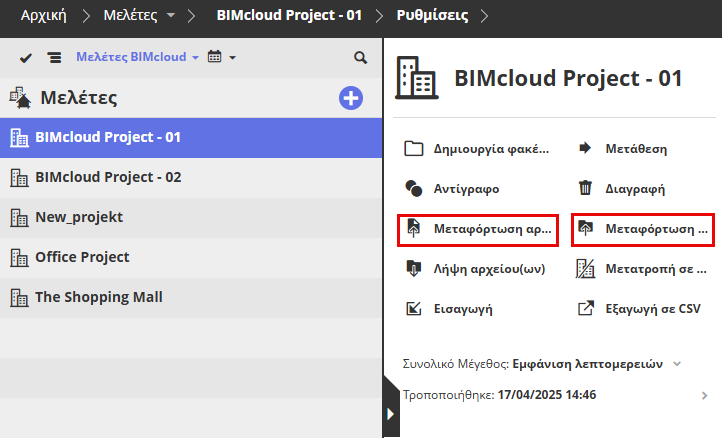Click the Εισαγωγή import icon
722x438 pixels.
pos(413,309)
